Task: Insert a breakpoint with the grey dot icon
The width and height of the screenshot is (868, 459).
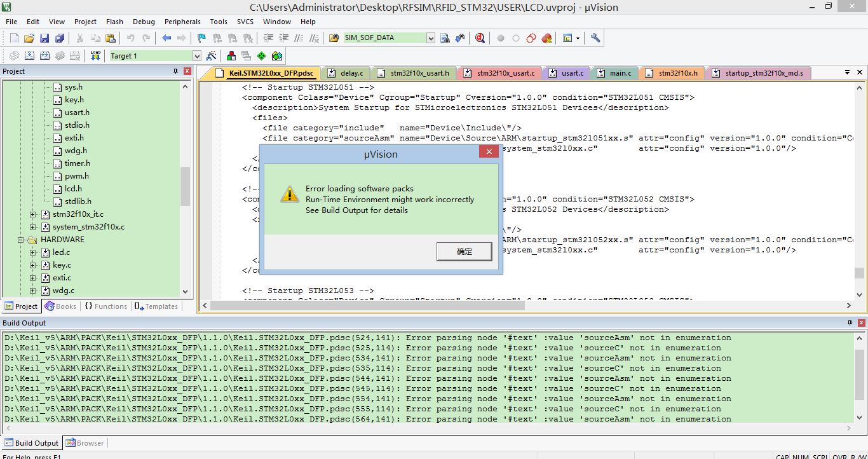Action: coord(501,38)
